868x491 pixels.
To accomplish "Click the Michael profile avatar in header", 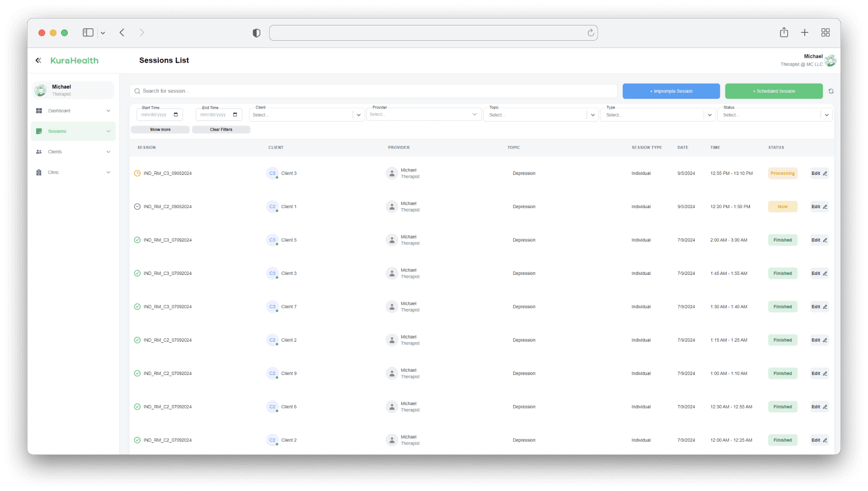I will (830, 61).
